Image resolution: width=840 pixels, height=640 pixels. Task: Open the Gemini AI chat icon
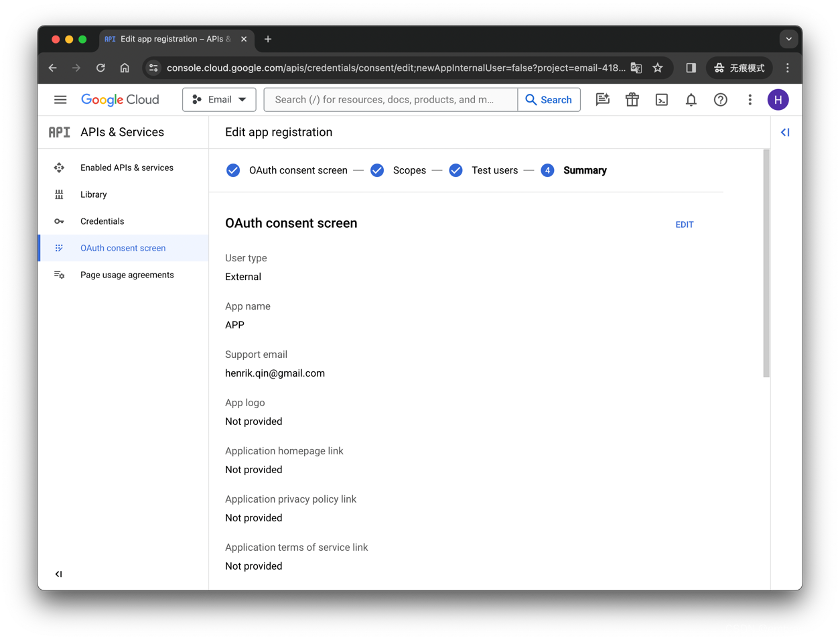(x=602, y=100)
